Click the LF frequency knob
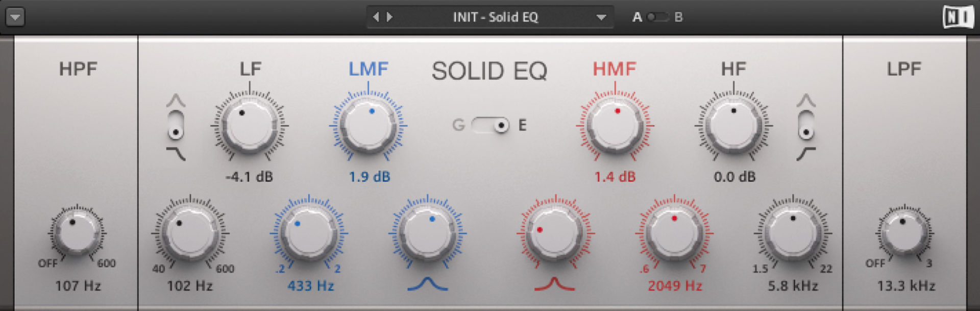Screen dimensions: 980x311 click(x=190, y=233)
